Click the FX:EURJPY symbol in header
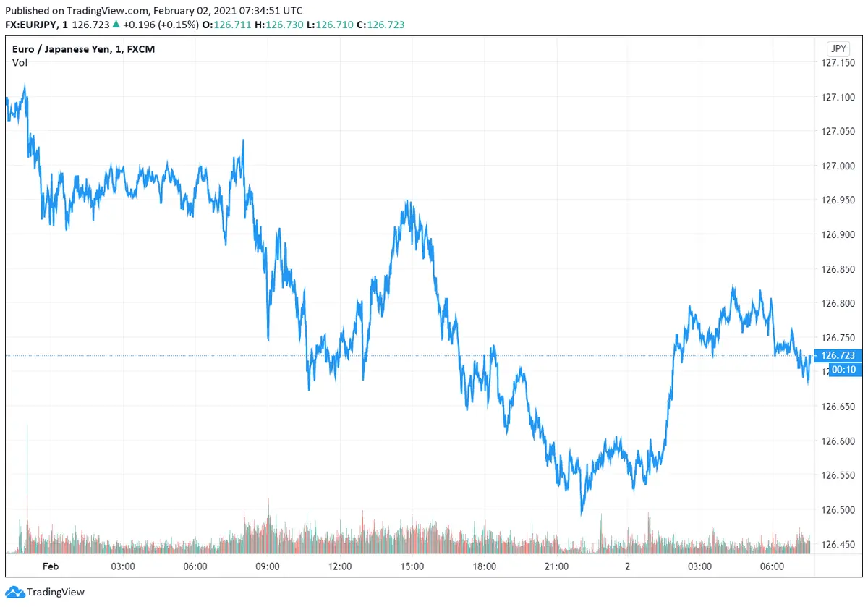 (33, 25)
